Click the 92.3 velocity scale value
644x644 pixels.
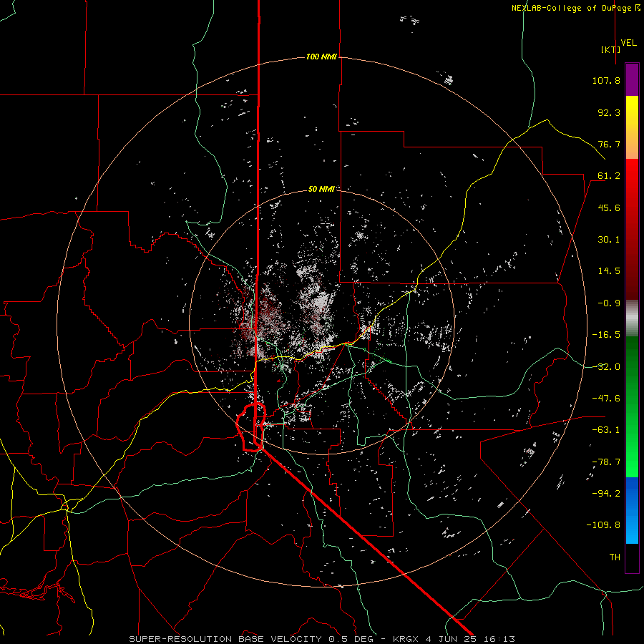tap(609, 112)
